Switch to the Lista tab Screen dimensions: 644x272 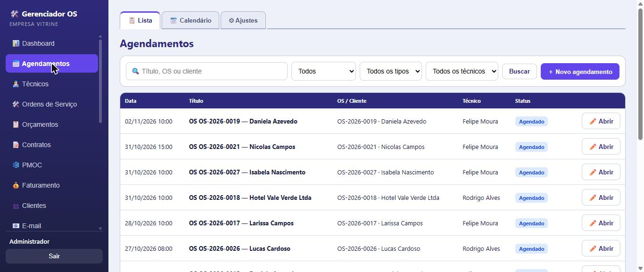click(x=140, y=20)
